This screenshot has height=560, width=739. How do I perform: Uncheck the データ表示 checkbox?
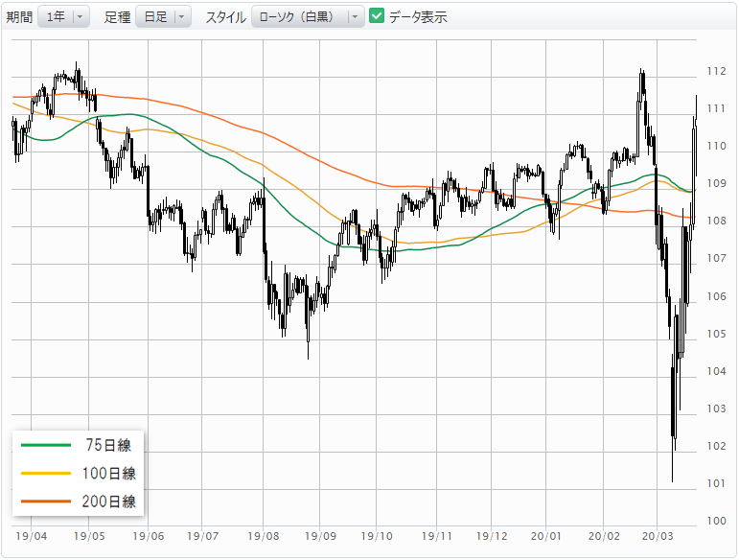coord(376,16)
